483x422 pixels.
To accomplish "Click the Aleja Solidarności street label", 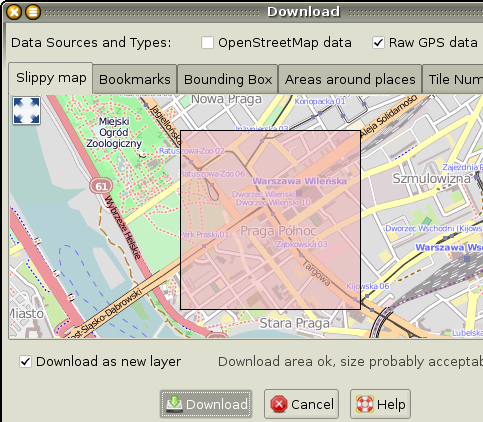I will (x=389, y=115).
